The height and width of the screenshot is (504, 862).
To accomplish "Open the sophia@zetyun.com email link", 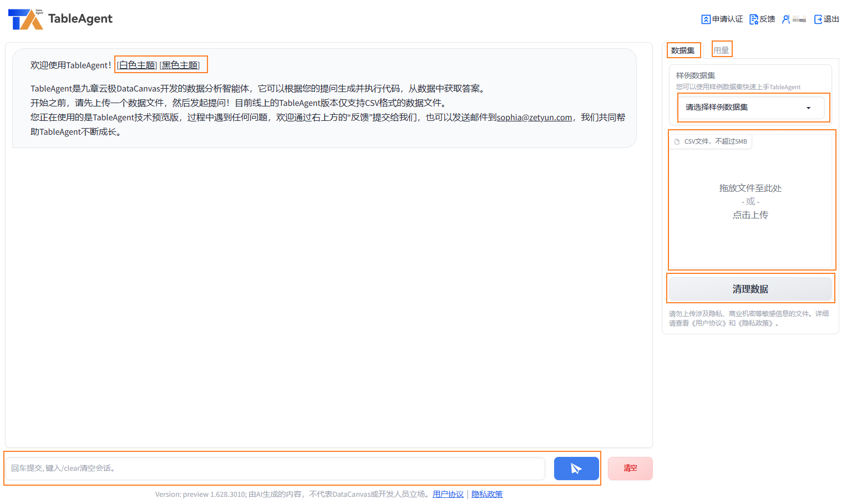I will click(534, 118).
